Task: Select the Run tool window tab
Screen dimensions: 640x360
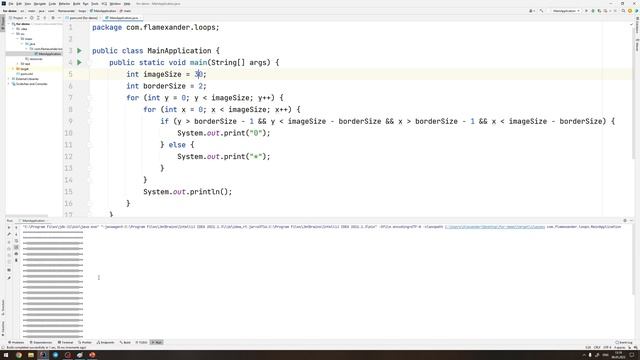Action: 157,342
